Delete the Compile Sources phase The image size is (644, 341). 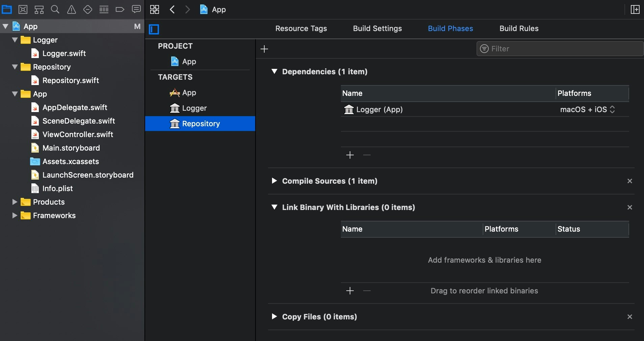click(x=630, y=181)
